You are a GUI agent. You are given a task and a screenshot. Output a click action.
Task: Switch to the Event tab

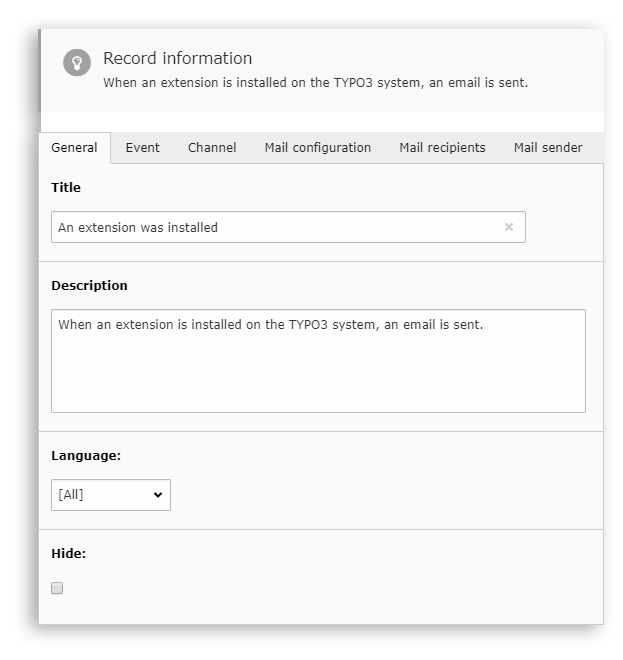142,148
